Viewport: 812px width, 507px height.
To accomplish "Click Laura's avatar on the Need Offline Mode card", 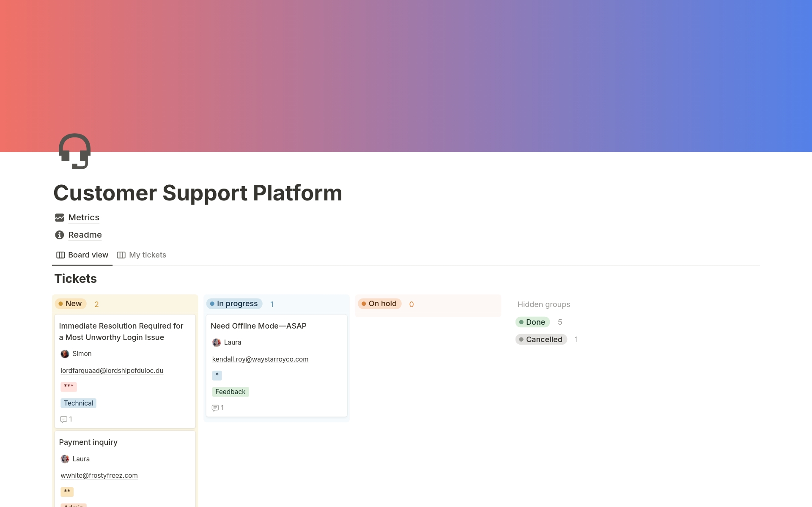I will click(x=217, y=342).
